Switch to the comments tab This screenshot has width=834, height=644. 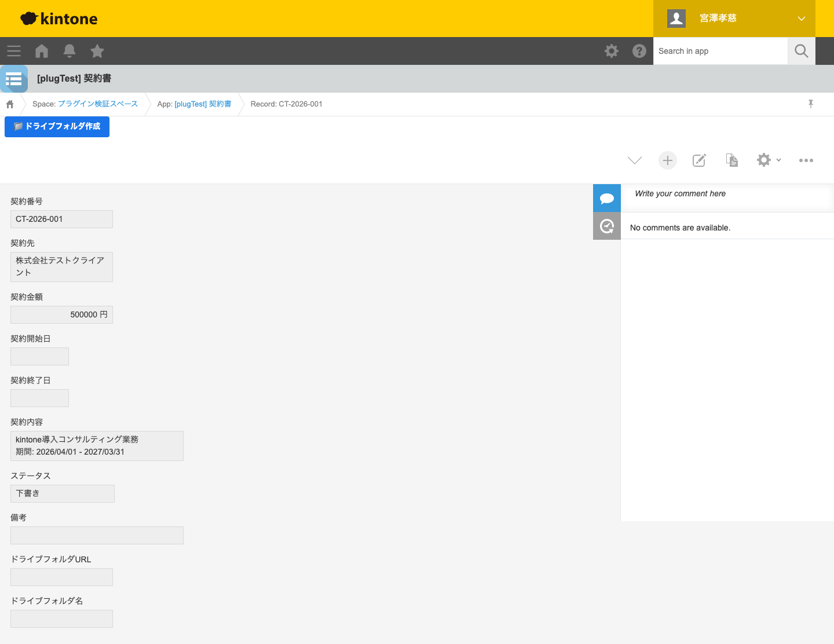pyautogui.click(x=607, y=199)
